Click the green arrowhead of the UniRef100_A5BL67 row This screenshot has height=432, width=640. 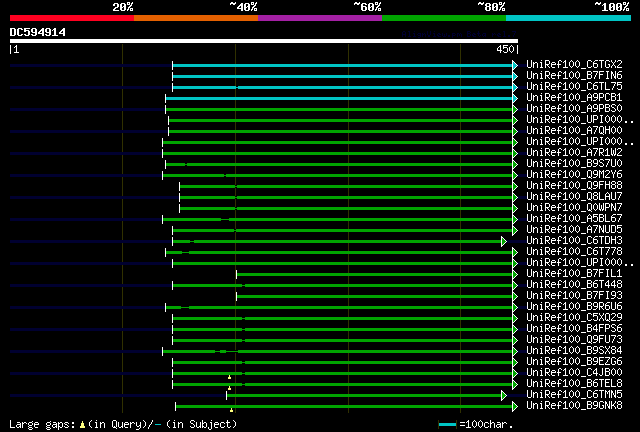(515, 220)
